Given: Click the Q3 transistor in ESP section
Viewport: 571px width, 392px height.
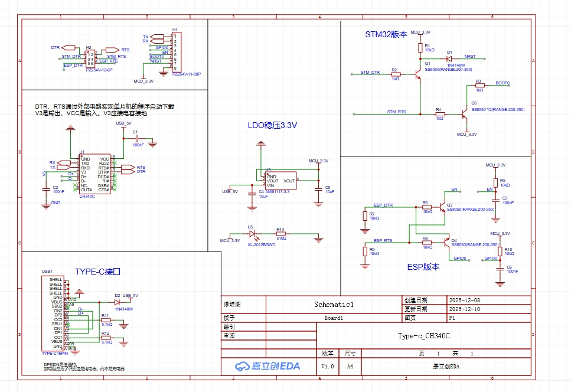Looking at the screenshot, I should (442, 207).
